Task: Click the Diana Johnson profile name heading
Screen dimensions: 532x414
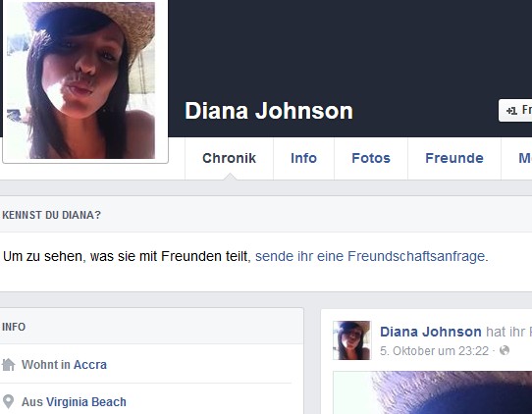Action: pos(269,111)
